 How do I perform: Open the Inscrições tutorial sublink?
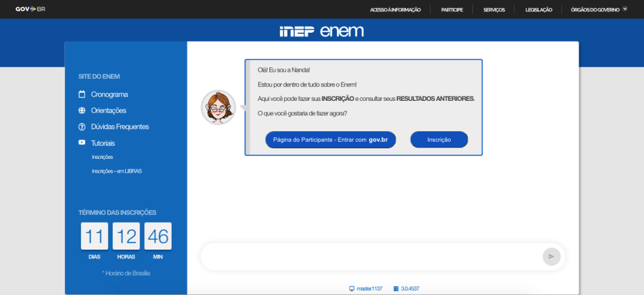pos(102,157)
